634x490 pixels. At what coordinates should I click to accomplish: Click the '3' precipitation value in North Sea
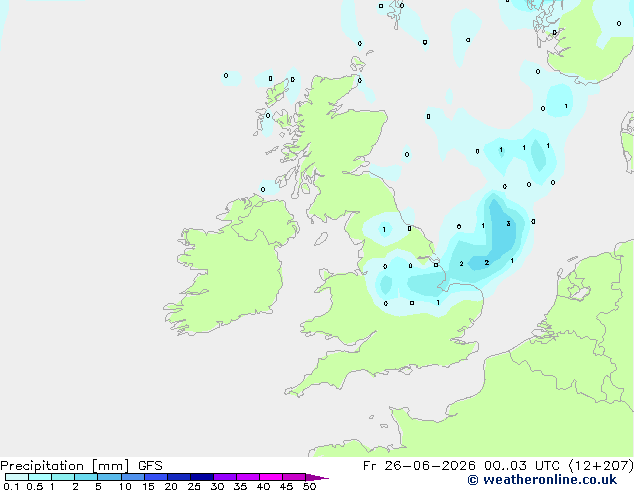point(508,224)
